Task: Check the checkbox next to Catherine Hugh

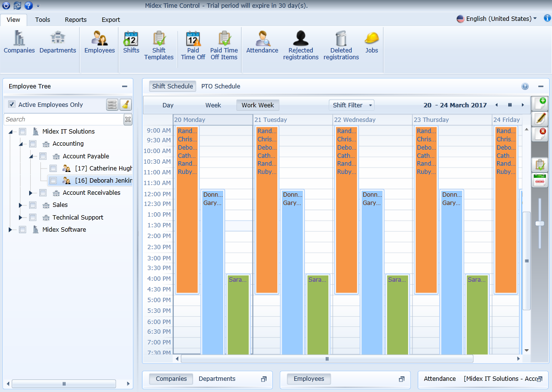Action: click(53, 168)
